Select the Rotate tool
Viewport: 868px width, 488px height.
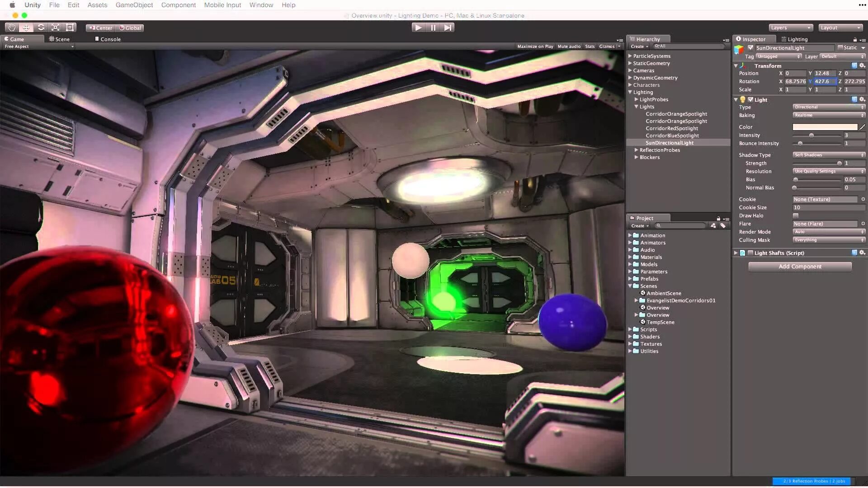[x=41, y=28]
